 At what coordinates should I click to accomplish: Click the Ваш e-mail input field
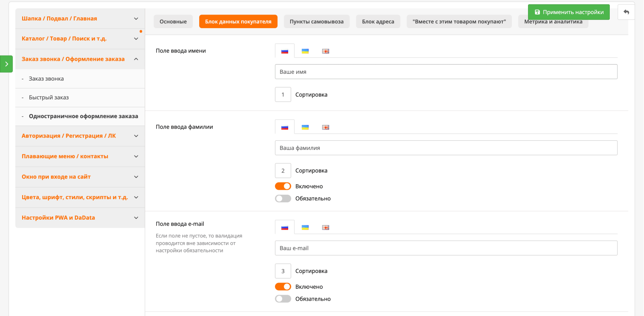pos(446,248)
